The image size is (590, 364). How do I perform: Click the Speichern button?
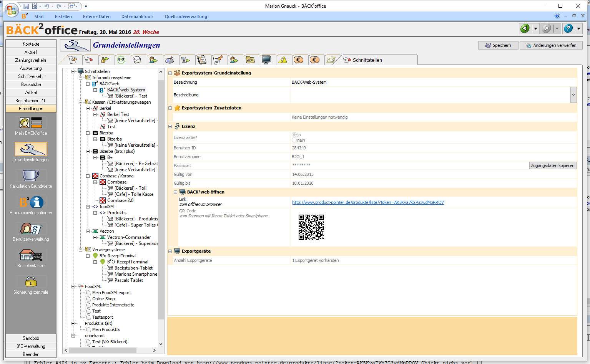[x=498, y=45]
